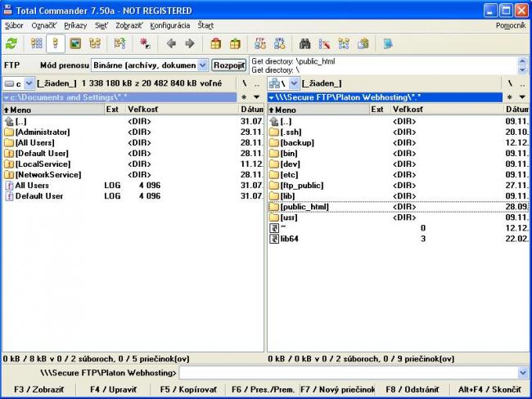Open the Konfigurácia menu
The image size is (532, 399).
[x=170, y=25]
